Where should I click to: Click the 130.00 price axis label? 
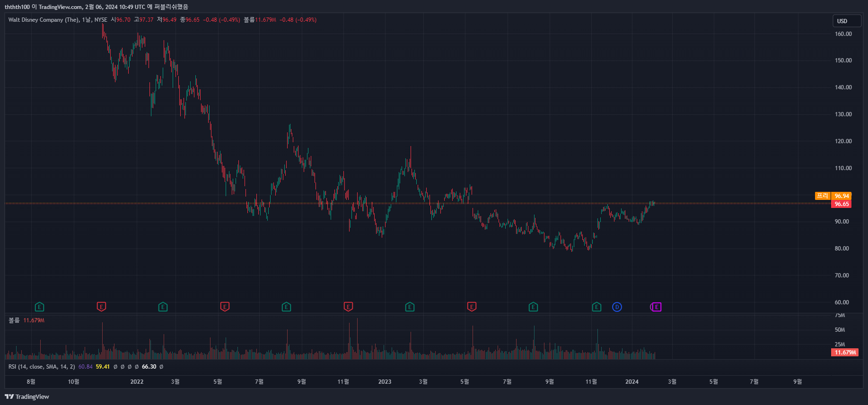pos(843,114)
